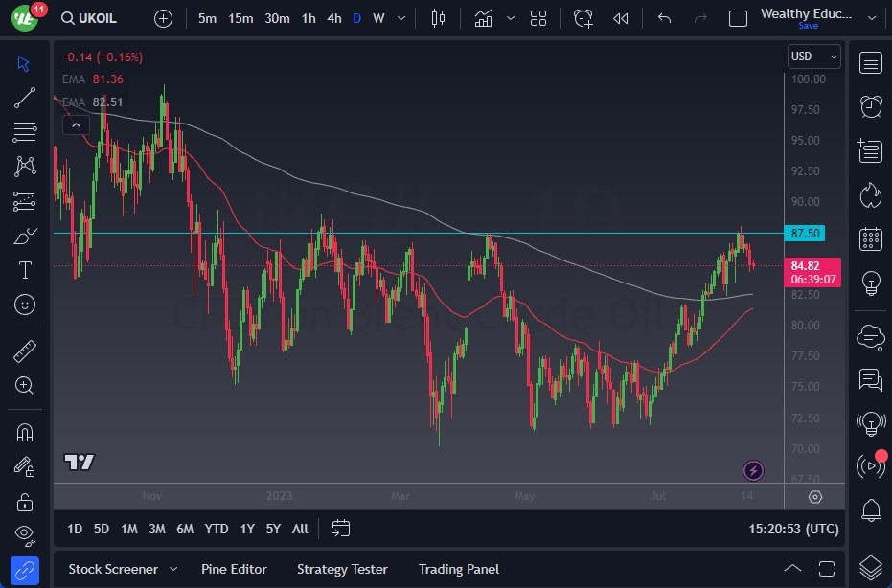Open the XABCD pattern tool
Image resolution: width=892 pixels, height=588 pixels.
click(24, 166)
